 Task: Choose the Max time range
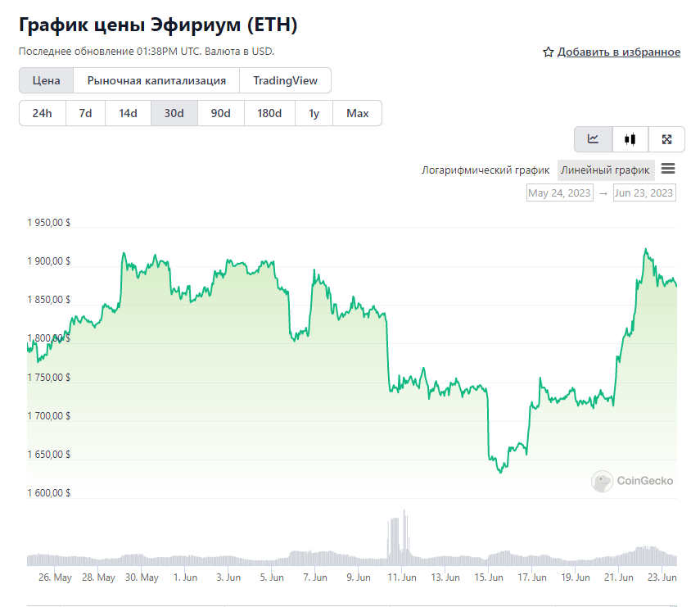coord(357,113)
